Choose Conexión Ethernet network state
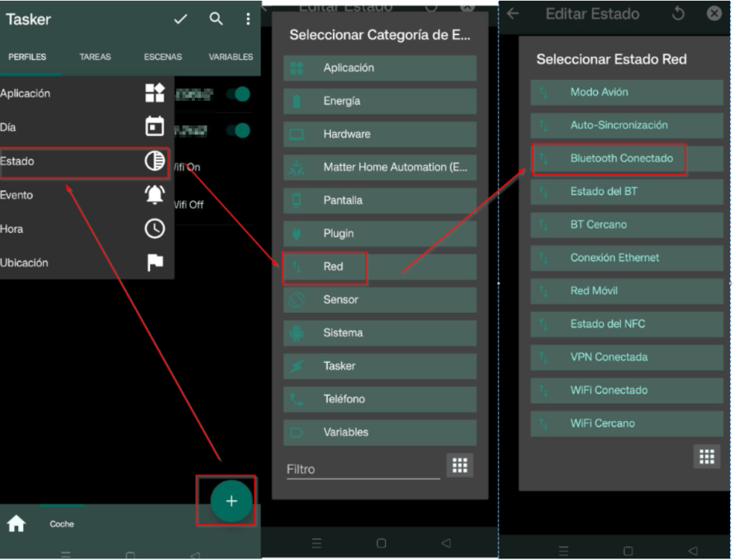The image size is (733, 560). [626, 258]
